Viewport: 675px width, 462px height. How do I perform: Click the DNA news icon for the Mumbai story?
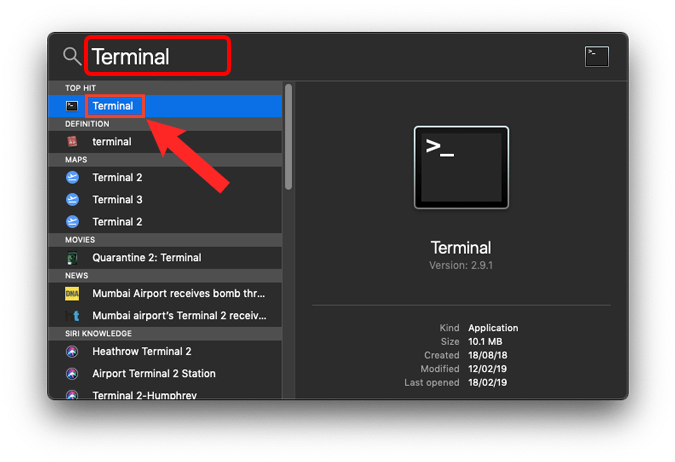[72, 294]
